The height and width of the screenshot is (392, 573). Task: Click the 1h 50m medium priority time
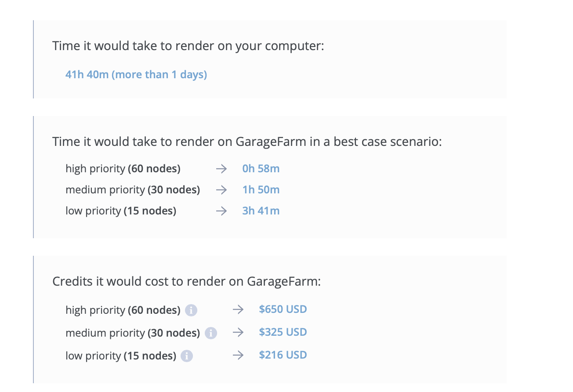(x=261, y=190)
